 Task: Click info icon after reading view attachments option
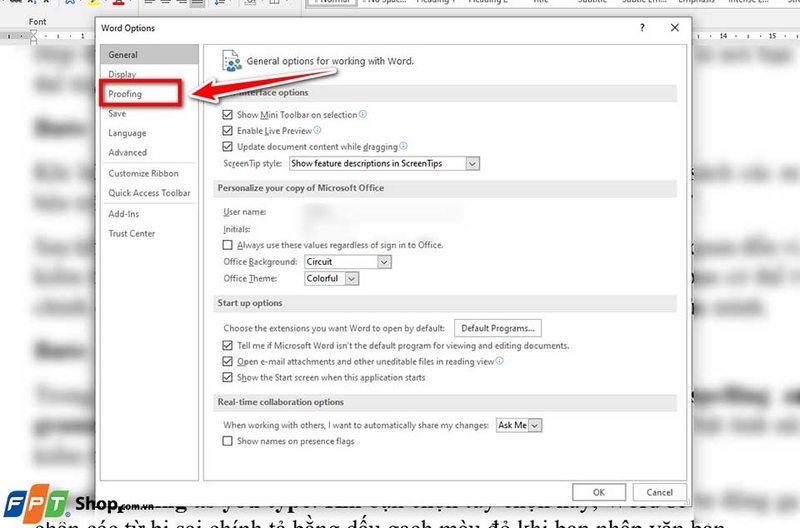tap(499, 361)
